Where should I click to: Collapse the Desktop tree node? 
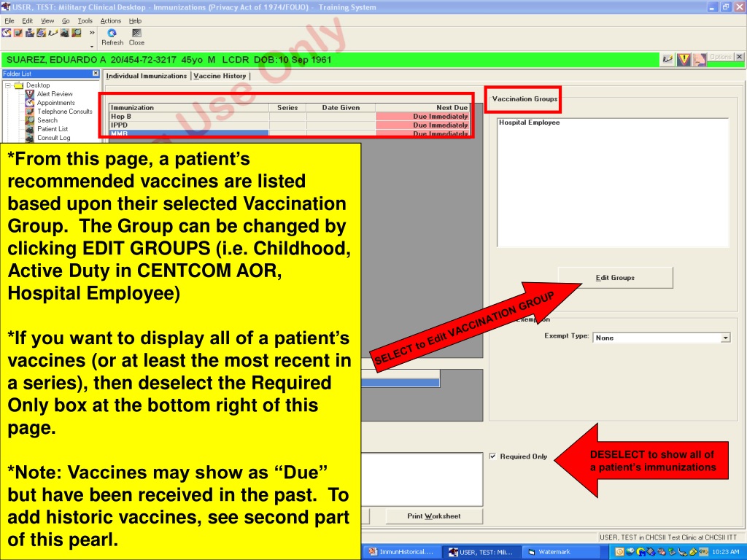pos(7,85)
